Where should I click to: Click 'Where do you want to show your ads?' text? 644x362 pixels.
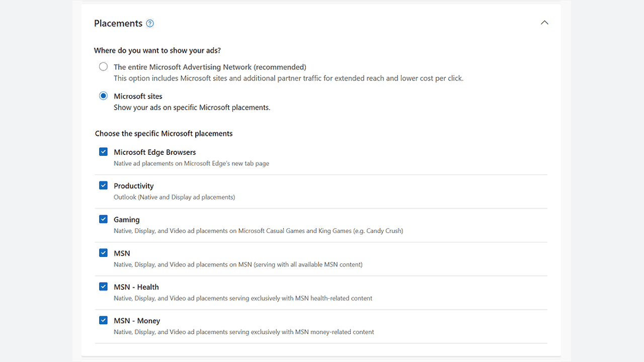pyautogui.click(x=157, y=50)
